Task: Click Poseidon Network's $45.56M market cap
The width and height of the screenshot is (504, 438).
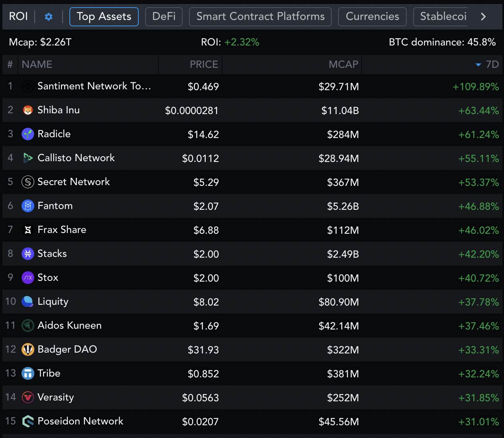Action: point(339,422)
